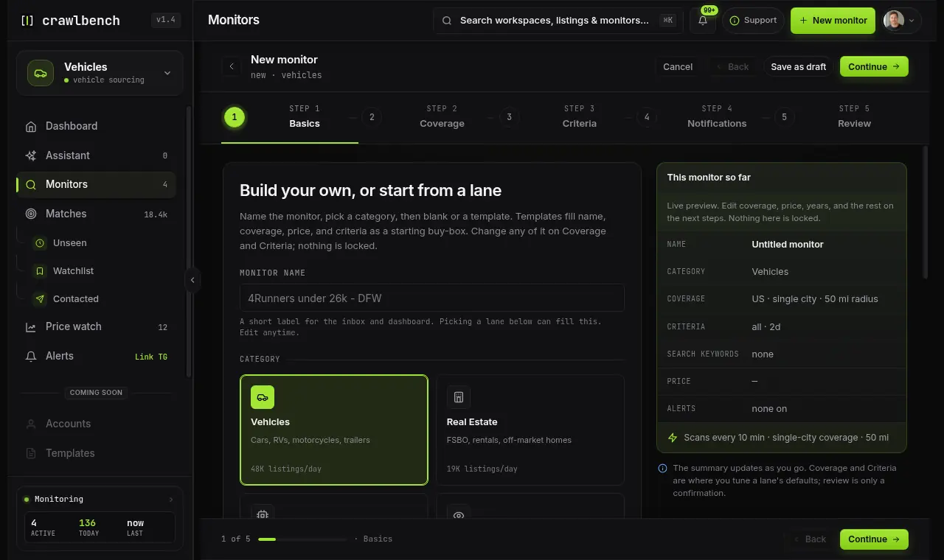Click the 'Untitled monitor' name value

click(788, 245)
